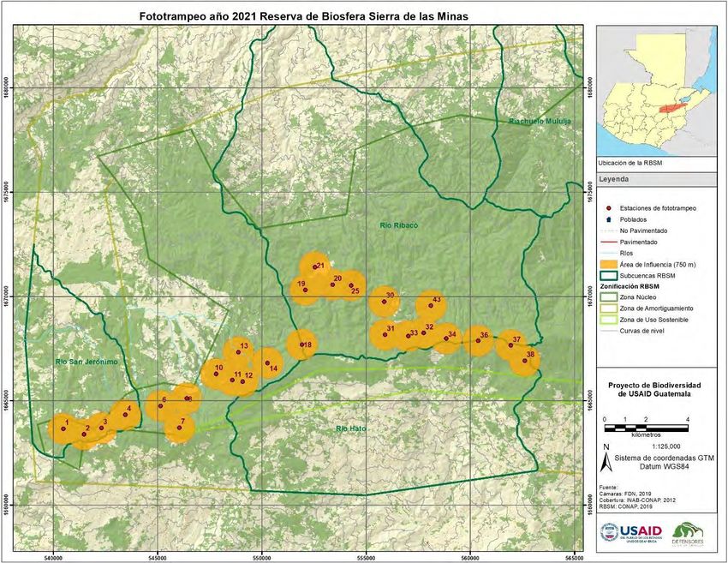Click camera station marker 38
This screenshot has height=563, width=728.
(x=524, y=361)
